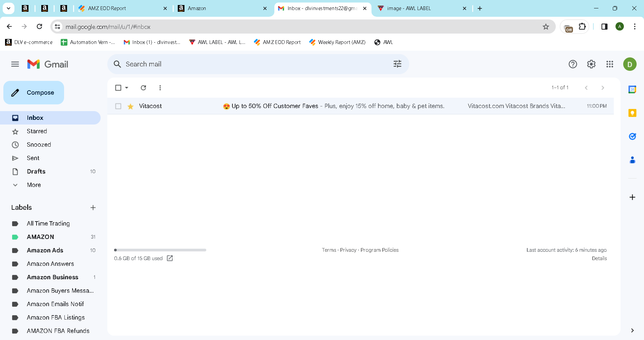
Task: Select the Vitacost email checkbox
Action: coord(118,106)
